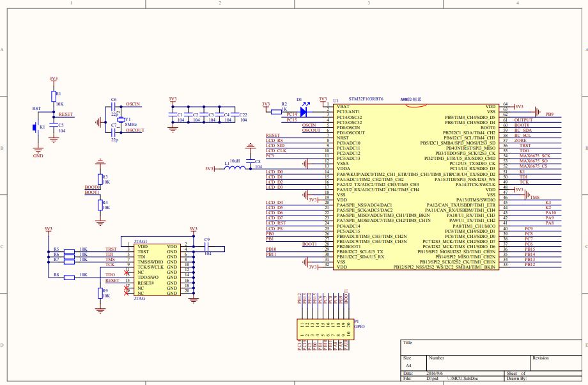
Task: Click the MAX6675_SCK net label
Action: (x=535, y=155)
